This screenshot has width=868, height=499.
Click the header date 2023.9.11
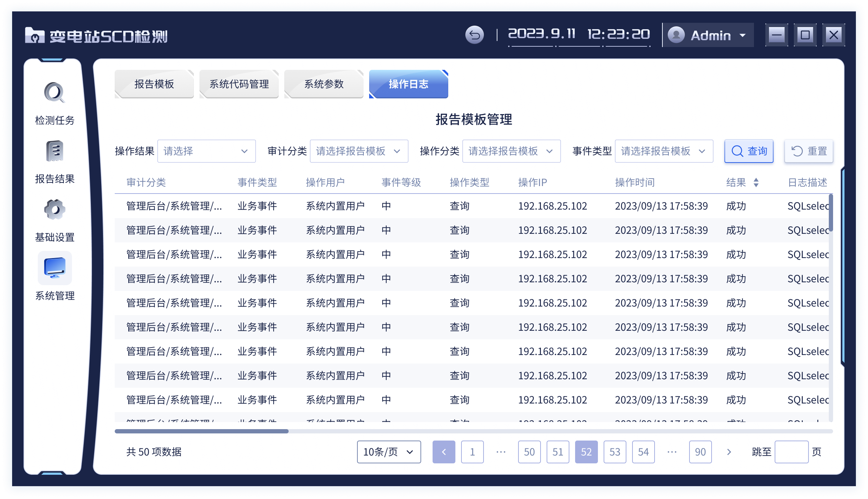(x=542, y=34)
